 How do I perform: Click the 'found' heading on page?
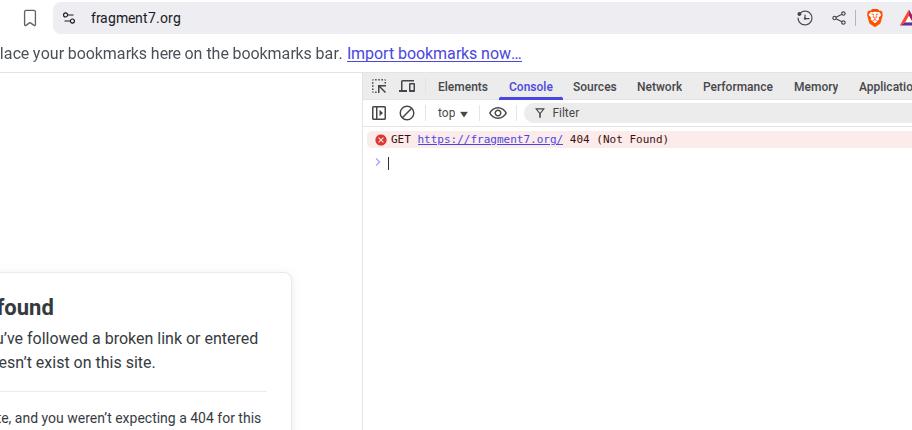click(26, 307)
